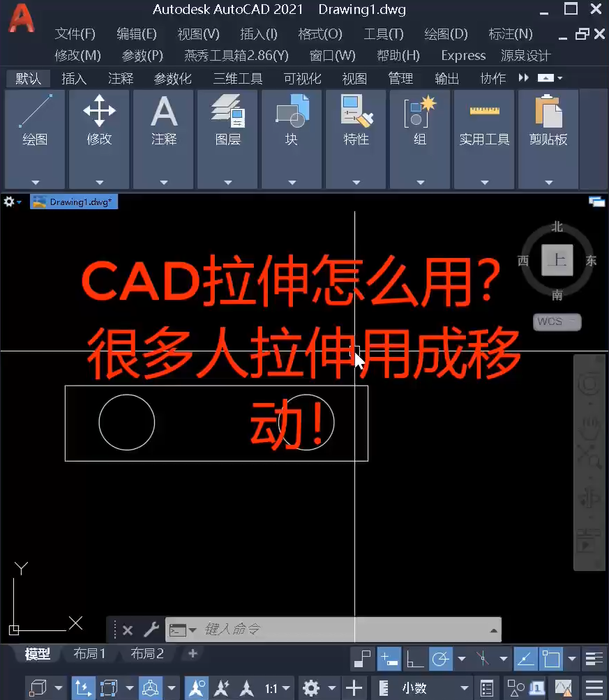Screen dimensions: 609x700
Task: Open the Express menu
Action: click(463, 55)
